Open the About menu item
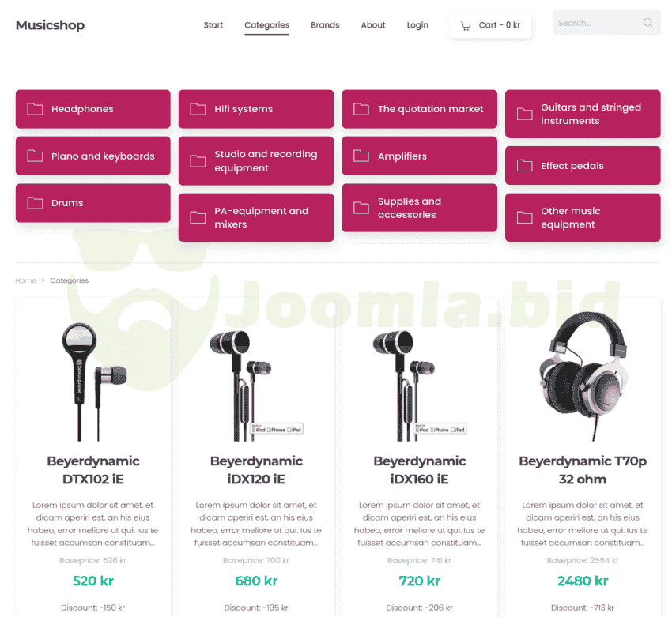 (373, 25)
